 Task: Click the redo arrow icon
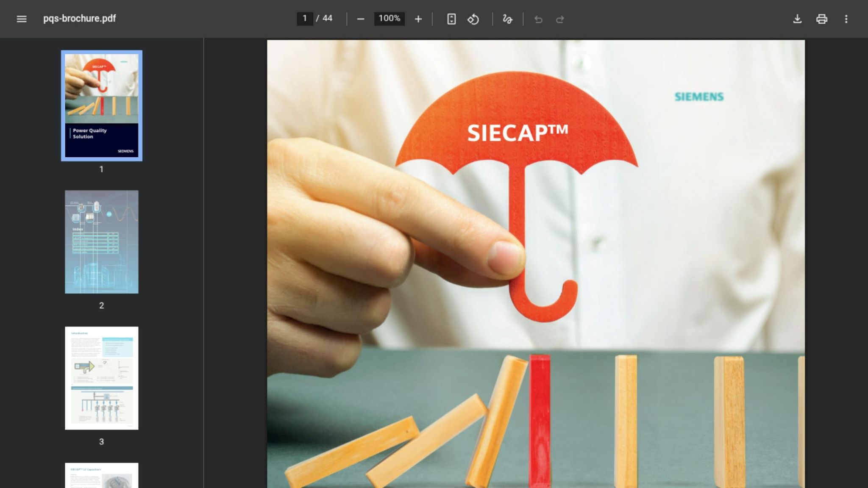pyautogui.click(x=560, y=19)
